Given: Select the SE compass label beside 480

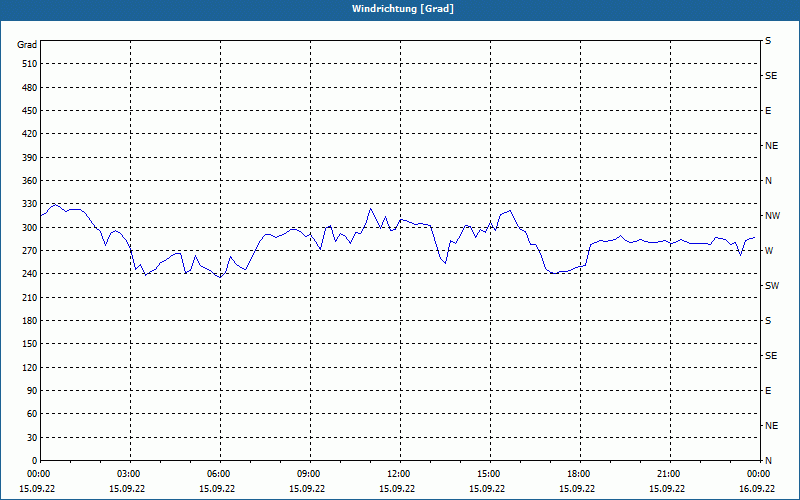Looking at the screenshot, I should coord(771,76).
